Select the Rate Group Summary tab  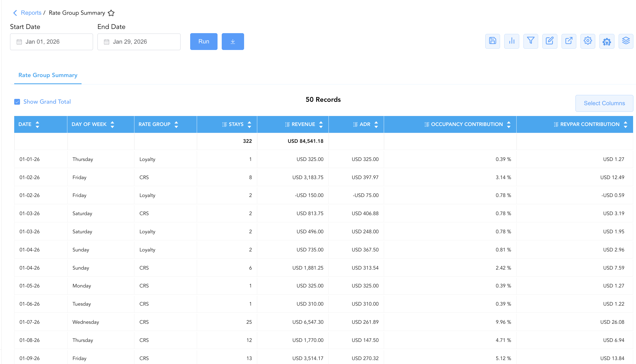pos(48,75)
